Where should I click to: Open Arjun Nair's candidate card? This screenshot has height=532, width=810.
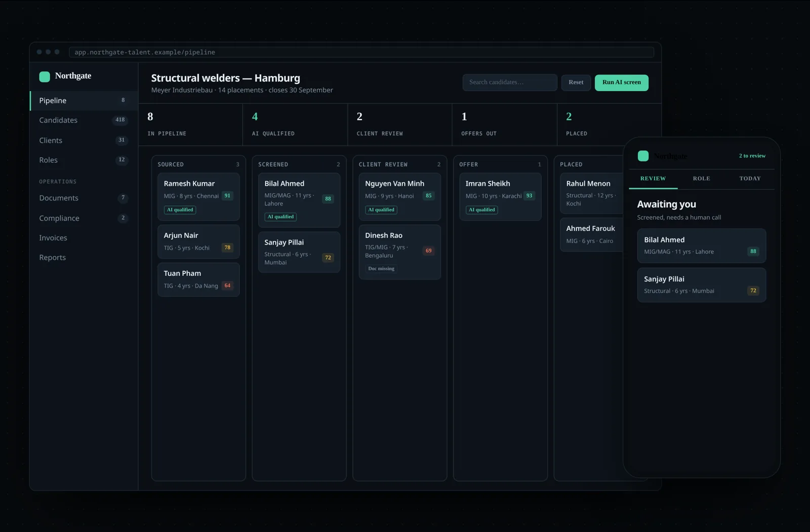click(x=198, y=242)
